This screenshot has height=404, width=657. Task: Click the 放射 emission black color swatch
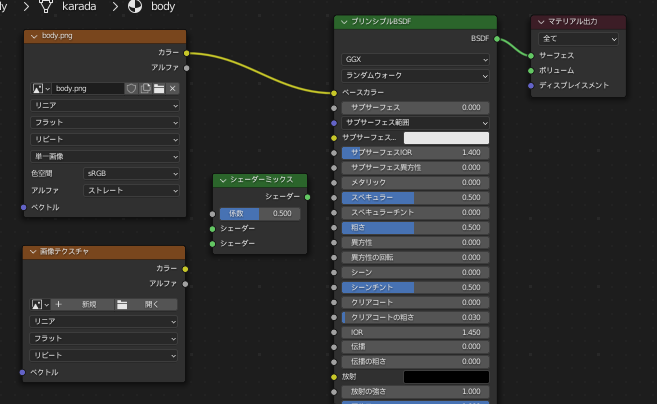446,377
